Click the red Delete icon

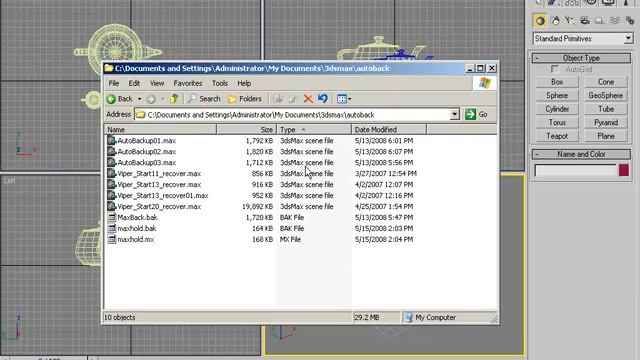click(x=308, y=99)
